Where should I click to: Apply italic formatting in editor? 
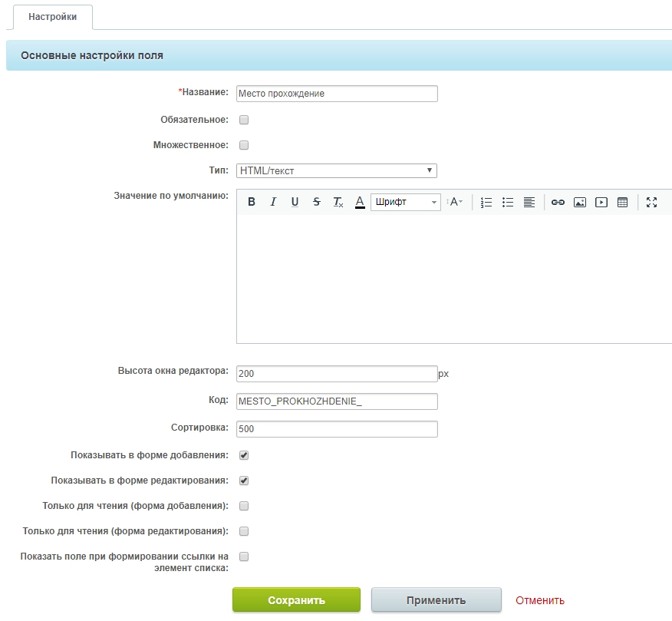point(272,202)
